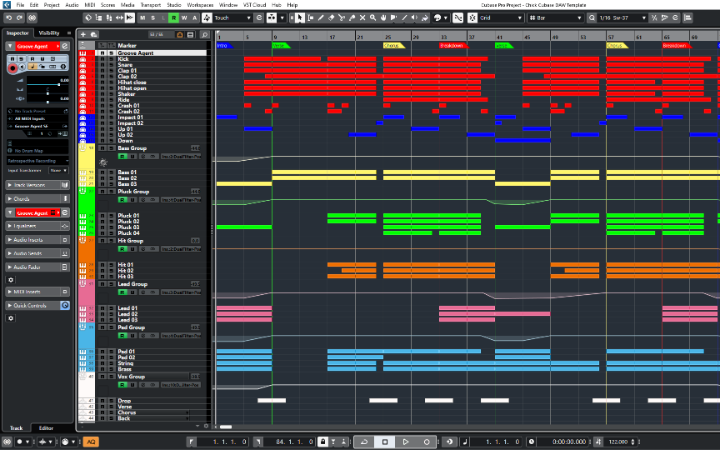Open the Grid snap type dropdown
Image resolution: width=720 pixels, height=450 pixels.
coord(501,18)
